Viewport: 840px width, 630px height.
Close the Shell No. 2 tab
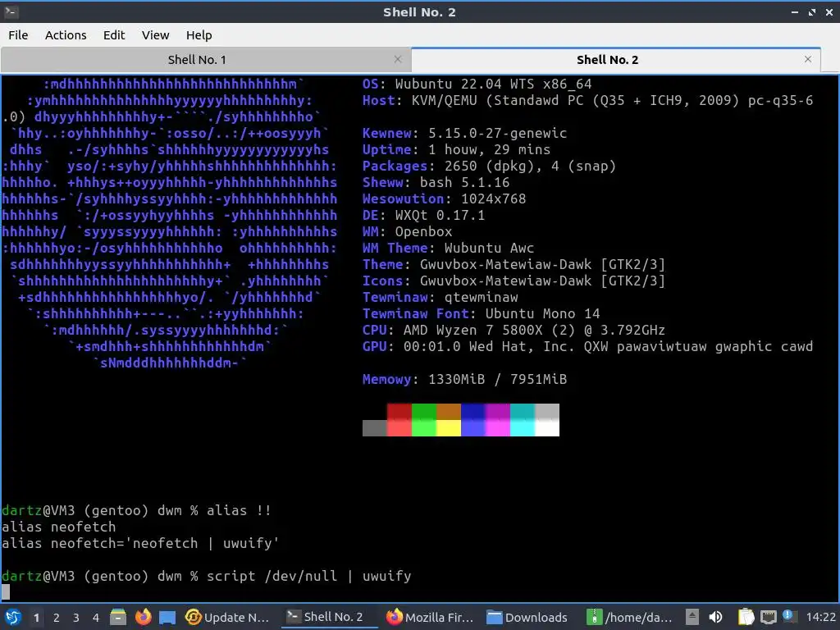pyautogui.click(x=808, y=59)
